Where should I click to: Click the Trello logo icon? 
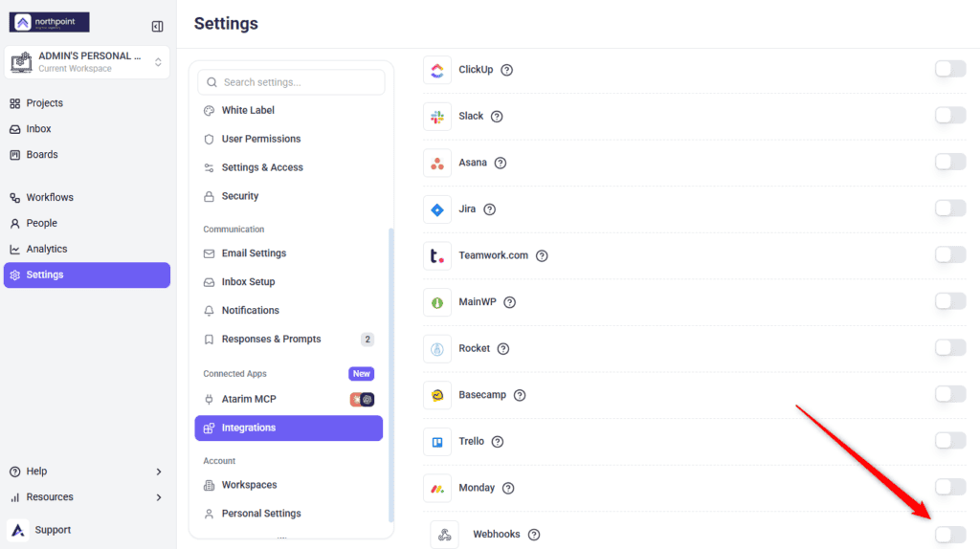[436, 442]
